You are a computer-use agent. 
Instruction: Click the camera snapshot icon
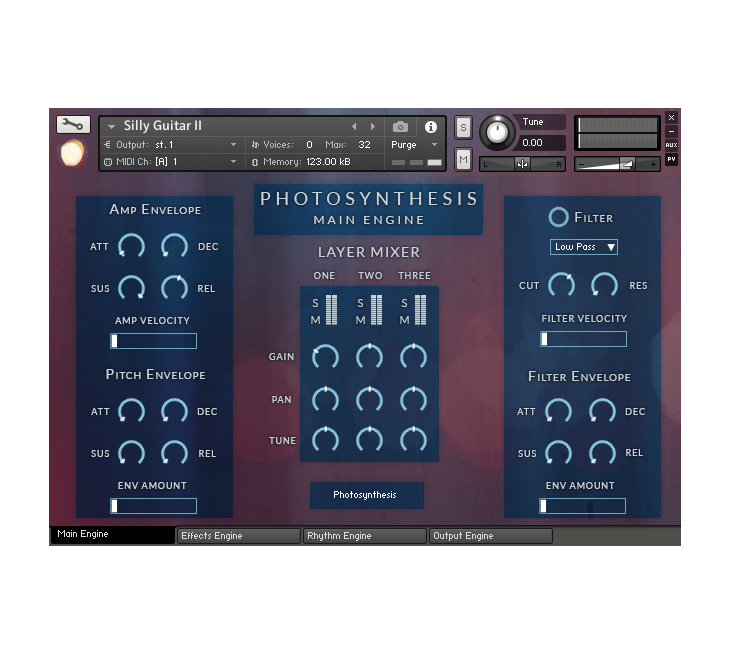400,127
